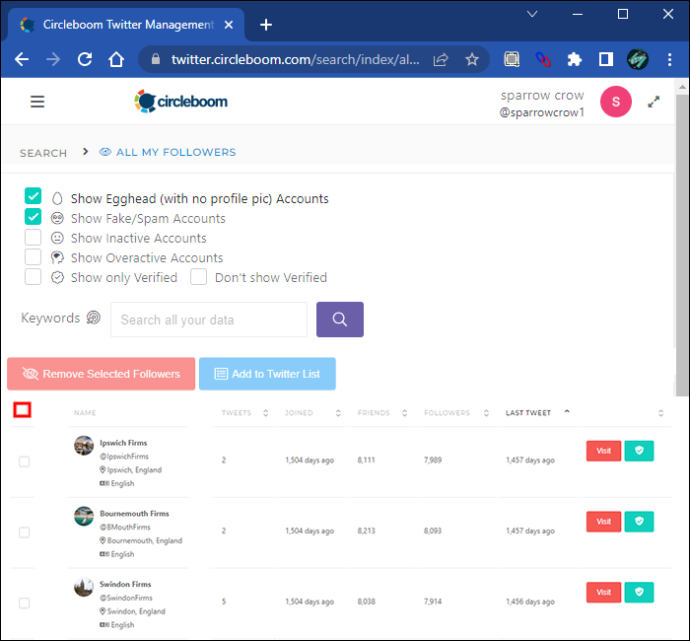Click green shield for Ipswich Firms

click(x=639, y=451)
